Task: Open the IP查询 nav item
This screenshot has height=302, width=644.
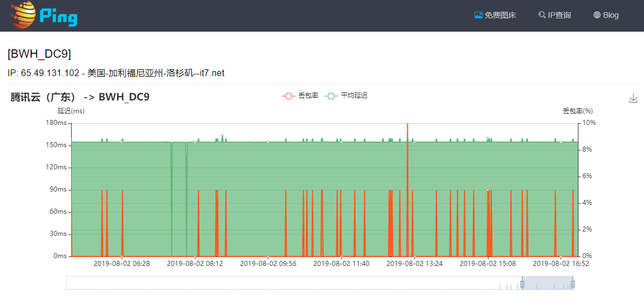Action: pyautogui.click(x=559, y=15)
